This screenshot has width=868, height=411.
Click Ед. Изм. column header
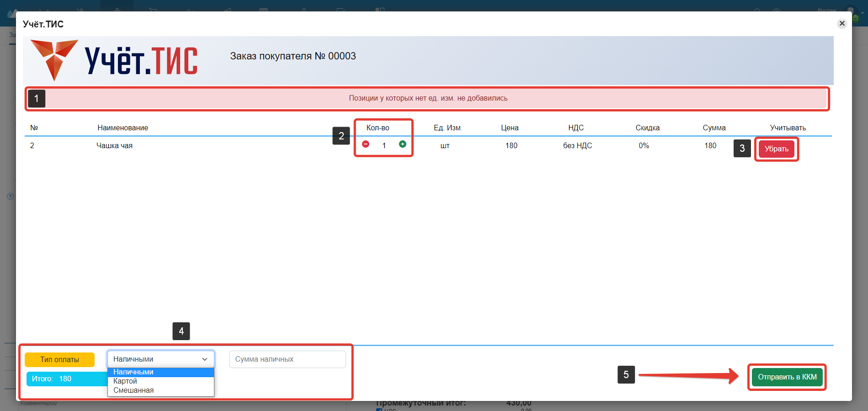click(448, 128)
